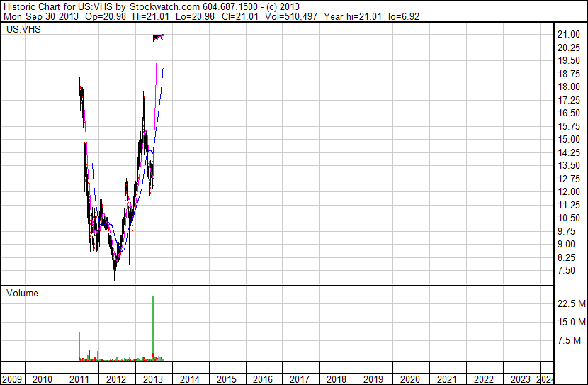
Task: Click the 15.0 M volume axis label
Action: pyautogui.click(x=572, y=322)
